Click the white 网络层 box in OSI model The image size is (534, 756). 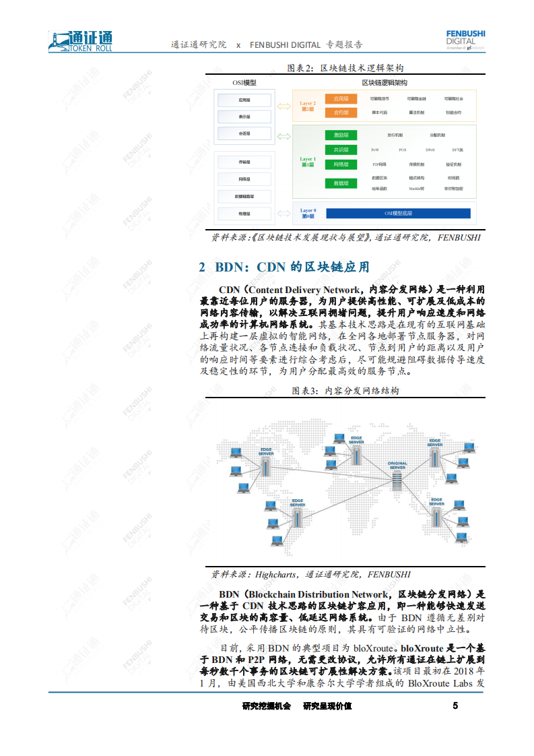tap(244, 179)
